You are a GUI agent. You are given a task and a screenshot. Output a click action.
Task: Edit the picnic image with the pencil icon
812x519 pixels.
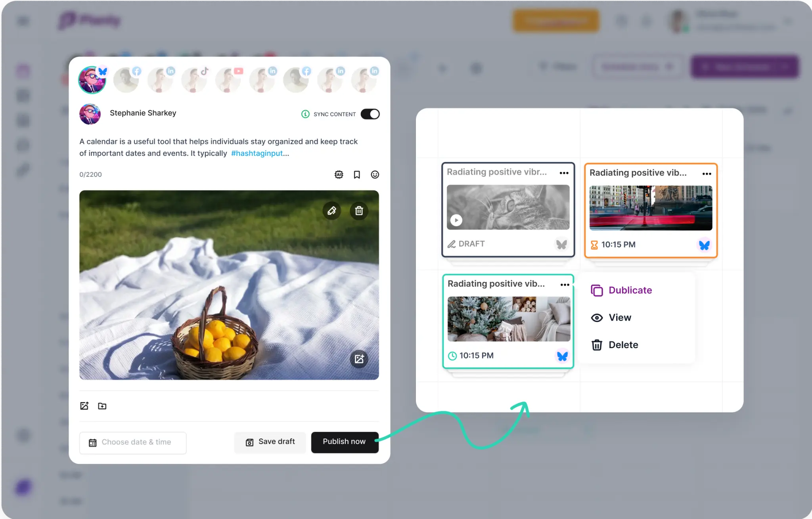pyautogui.click(x=332, y=211)
